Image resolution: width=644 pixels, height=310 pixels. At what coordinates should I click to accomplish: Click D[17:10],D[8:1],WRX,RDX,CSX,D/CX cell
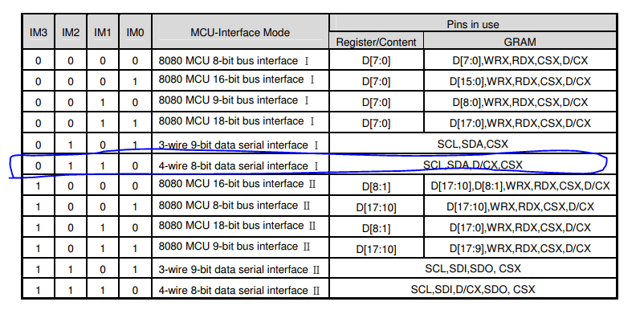(520, 186)
